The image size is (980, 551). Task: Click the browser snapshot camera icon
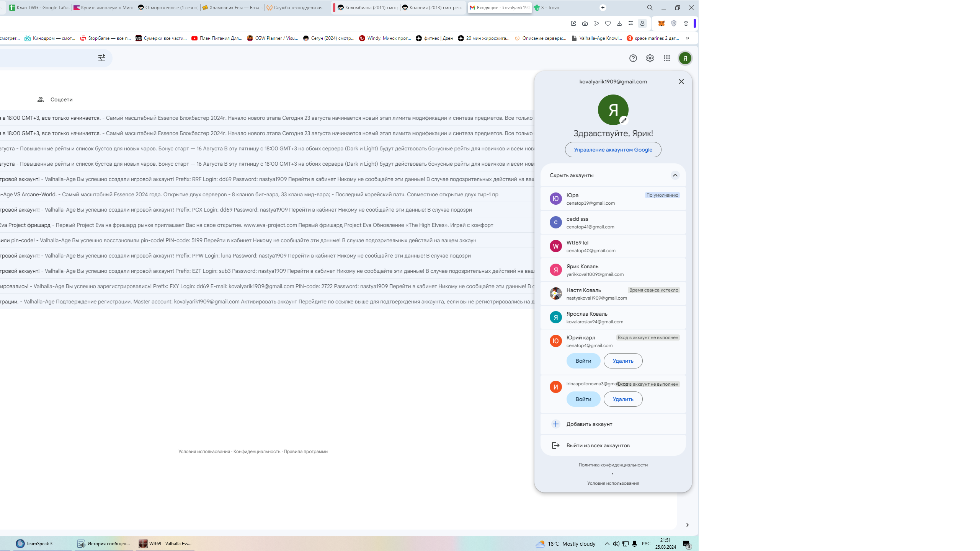click(x=585, y=23)
